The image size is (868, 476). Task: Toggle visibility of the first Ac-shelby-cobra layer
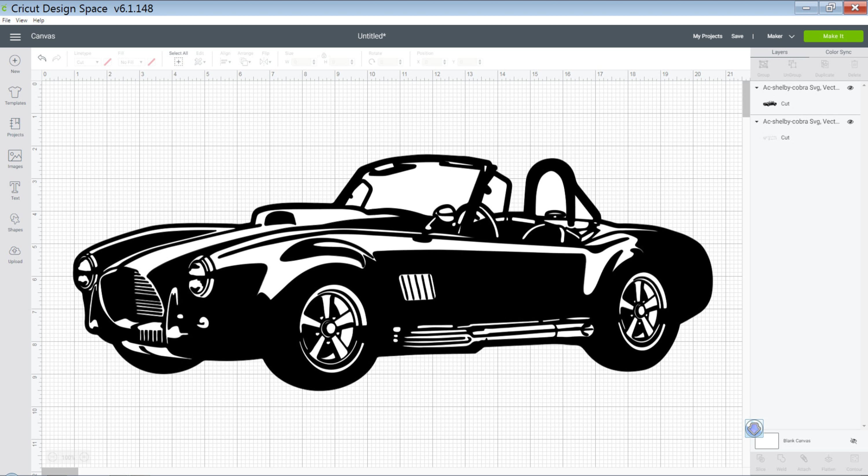point(850,88)
